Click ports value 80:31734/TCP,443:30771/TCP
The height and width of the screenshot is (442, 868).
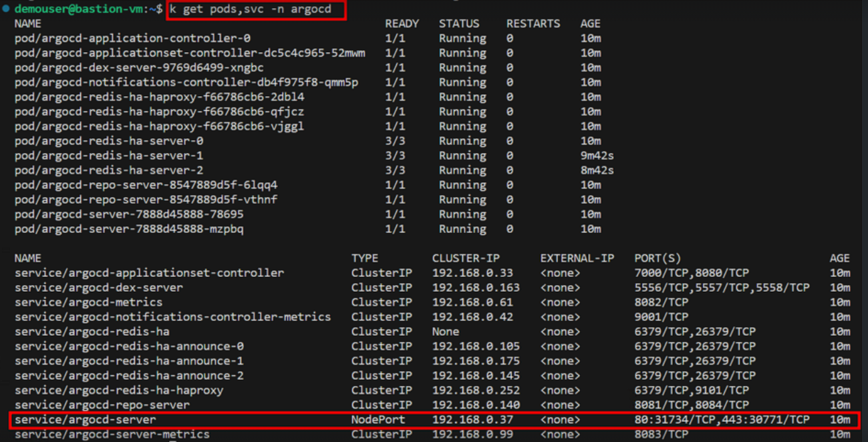(x=722, y=419)
